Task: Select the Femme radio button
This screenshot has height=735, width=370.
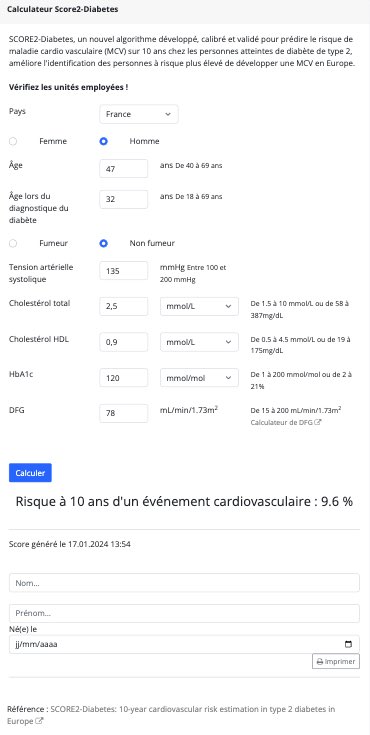Action: tap(13, 141)
